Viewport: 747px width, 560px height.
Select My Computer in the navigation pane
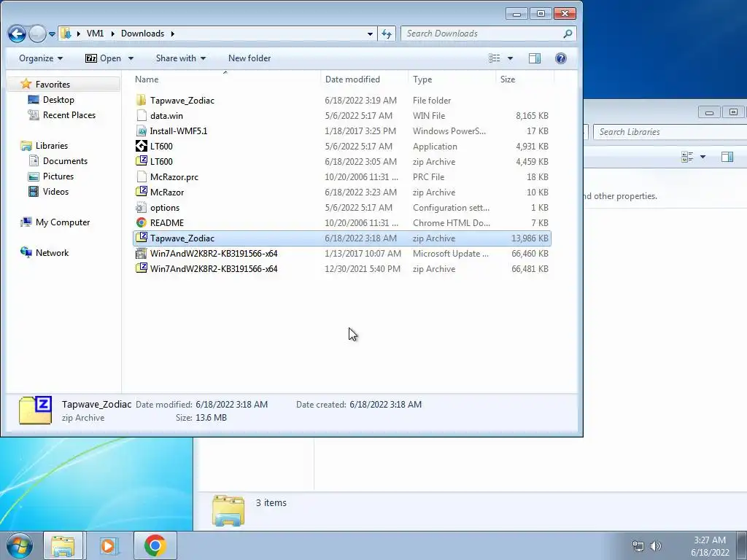pos(63,222)
